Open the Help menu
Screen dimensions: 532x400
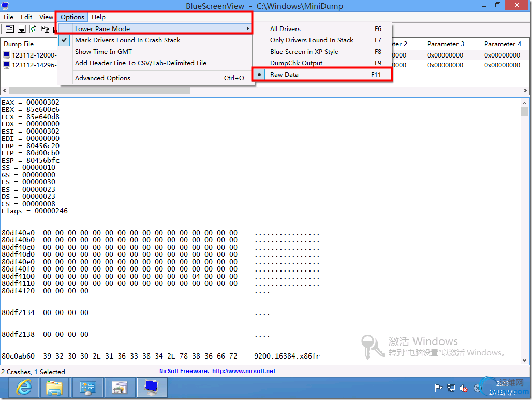[98, 17]
